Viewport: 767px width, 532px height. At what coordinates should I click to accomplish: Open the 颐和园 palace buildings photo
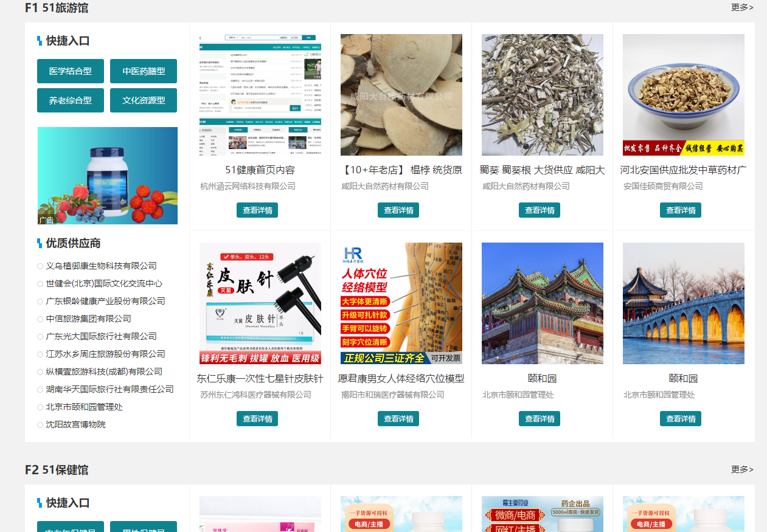coord(543,303)
